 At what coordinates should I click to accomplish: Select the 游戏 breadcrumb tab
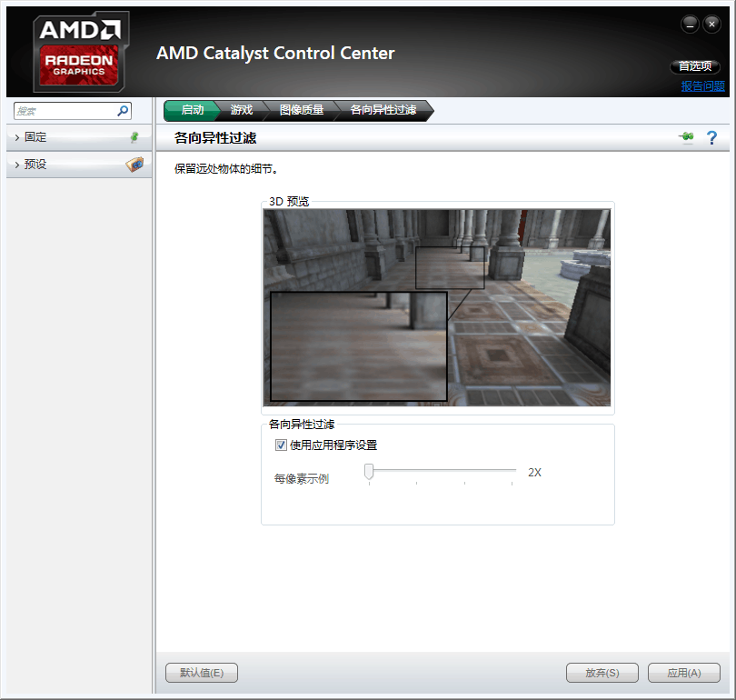242,110
